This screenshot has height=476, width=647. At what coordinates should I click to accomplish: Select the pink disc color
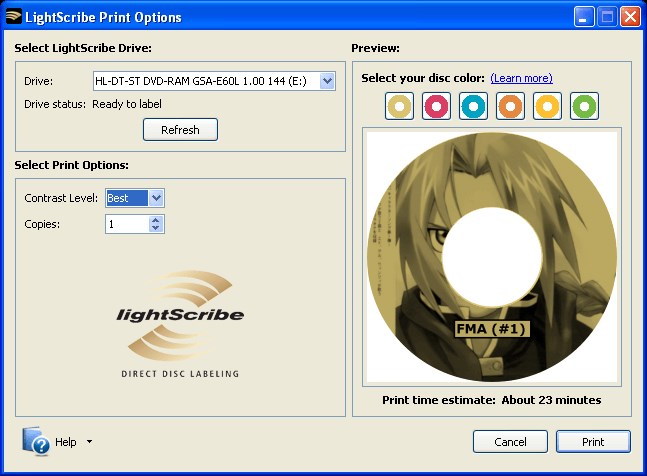click(x=436, y=106)
